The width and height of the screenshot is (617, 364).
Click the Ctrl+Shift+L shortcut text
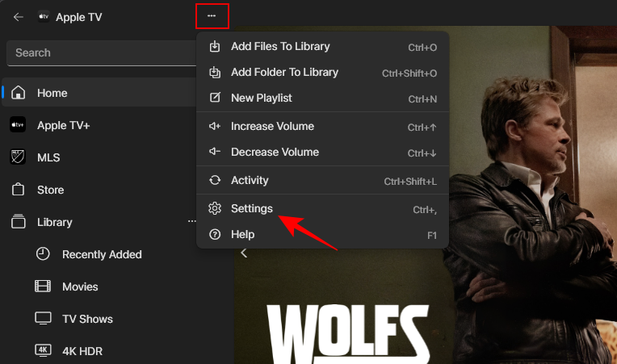pos(410,182)
